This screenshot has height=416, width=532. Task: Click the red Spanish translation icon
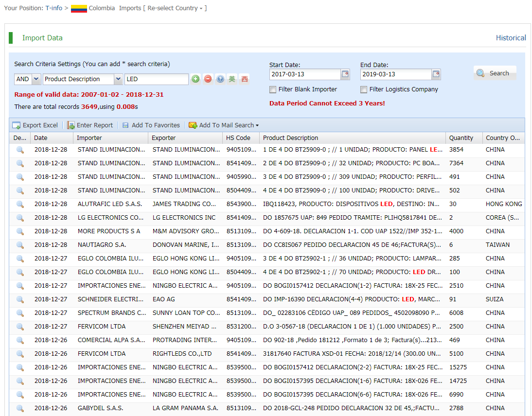[245, 79]
